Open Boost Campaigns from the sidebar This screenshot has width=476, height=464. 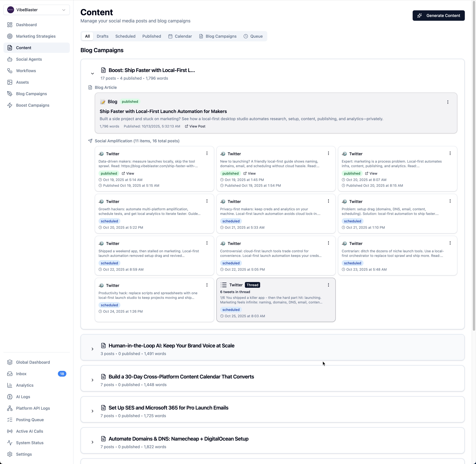pyautogui.click(x=33, y=105)
